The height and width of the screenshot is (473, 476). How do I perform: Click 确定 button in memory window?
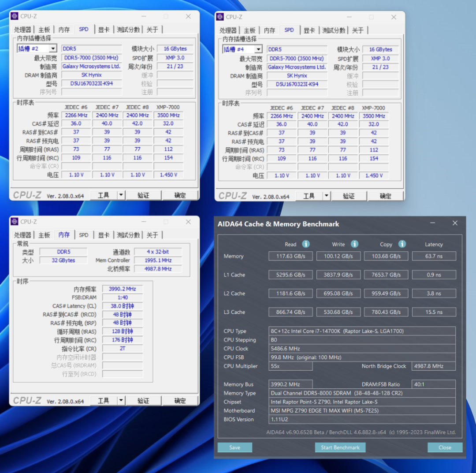point(180,400)
